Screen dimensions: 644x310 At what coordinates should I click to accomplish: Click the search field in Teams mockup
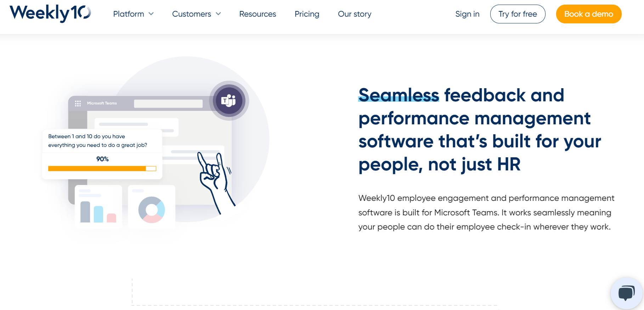click(168, 103)
